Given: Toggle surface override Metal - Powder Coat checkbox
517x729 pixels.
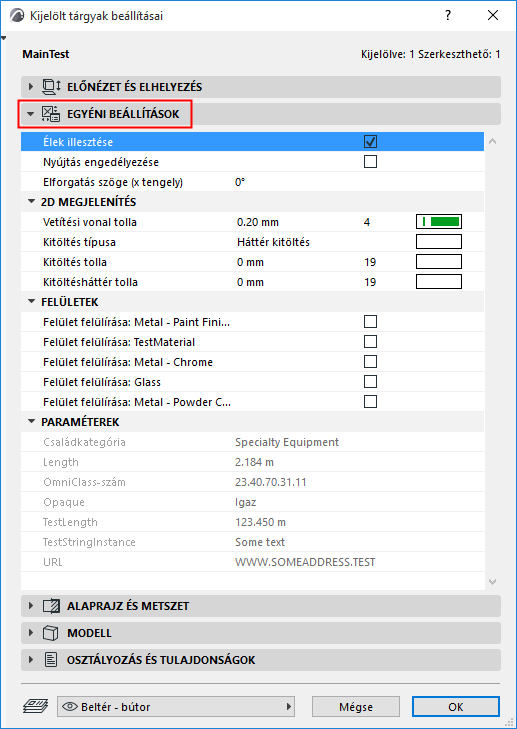Looking at the screenshot, I should pyautogui.click(x=371, y=401).
